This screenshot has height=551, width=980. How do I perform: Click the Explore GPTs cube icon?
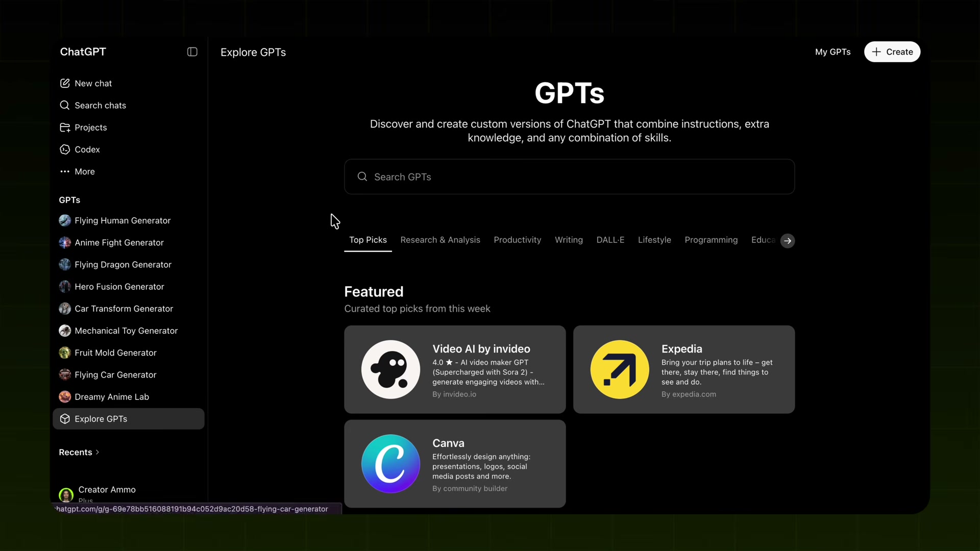[x=65, y=419]
